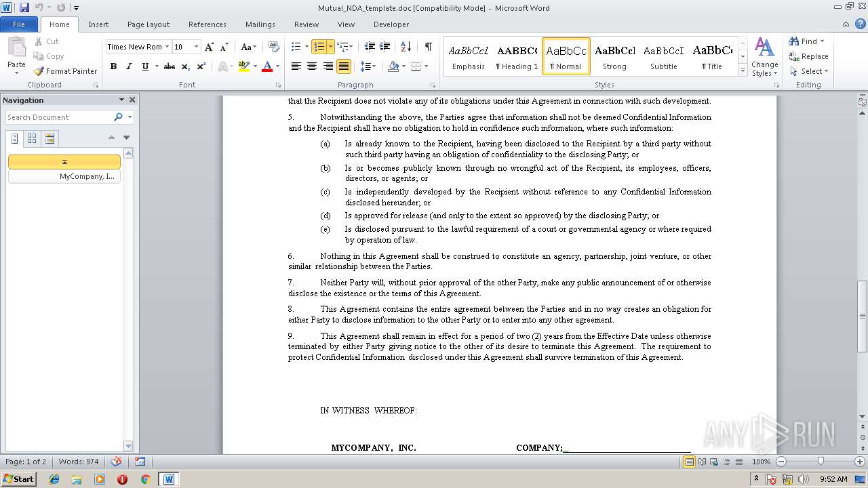Toggle Strikethrough formatting
The image size is (868, 488).
click(x=170, y=66)
